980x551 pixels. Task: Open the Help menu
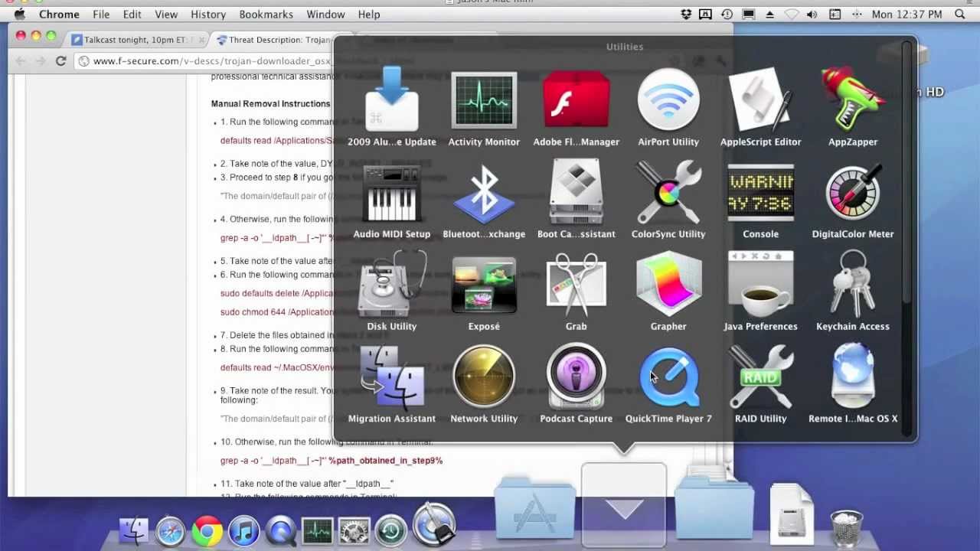(x=369, y=15)
